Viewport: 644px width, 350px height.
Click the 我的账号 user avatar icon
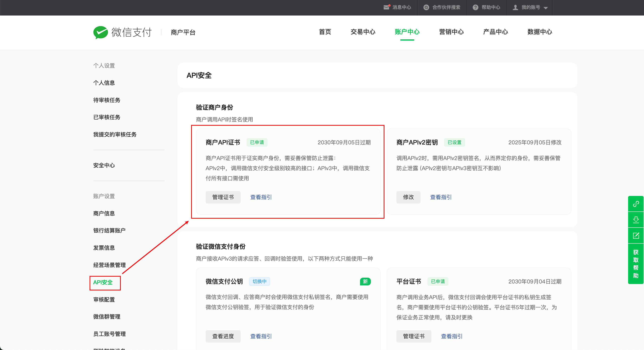coord(515,8)
